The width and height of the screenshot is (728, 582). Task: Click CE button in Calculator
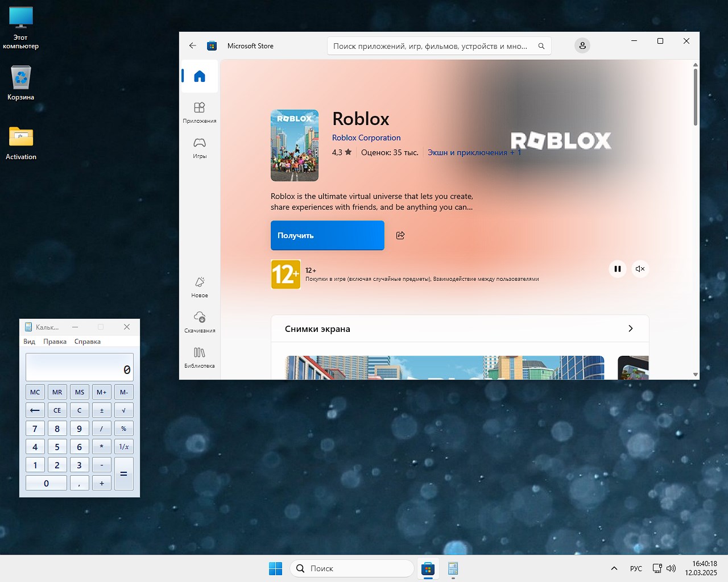[x=57, y=410]
